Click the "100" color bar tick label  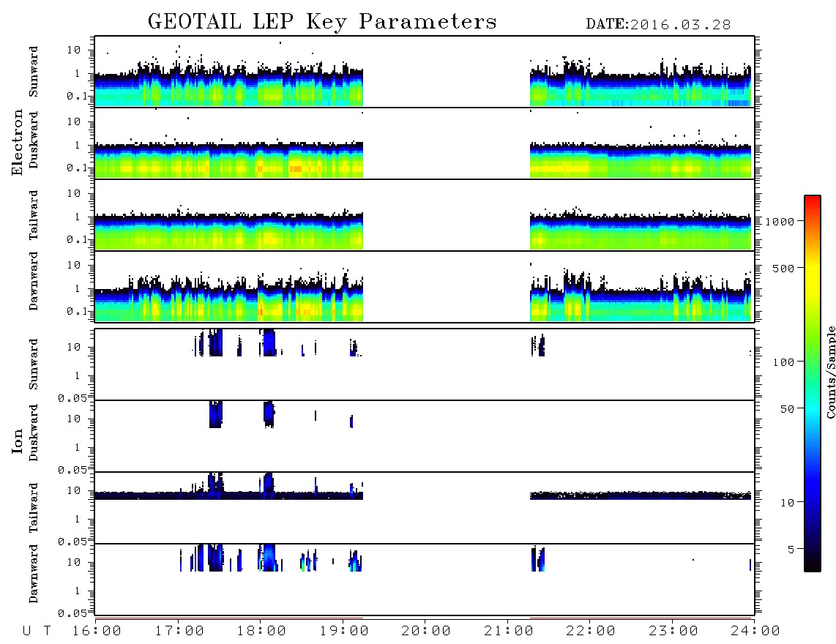pyautogui.click(x=783, y=362)
